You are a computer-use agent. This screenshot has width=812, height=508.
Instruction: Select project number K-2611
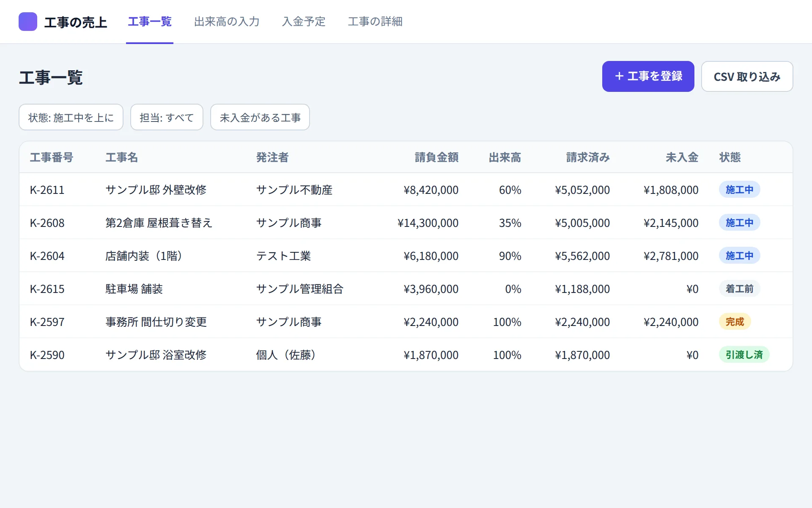(47, 190)
